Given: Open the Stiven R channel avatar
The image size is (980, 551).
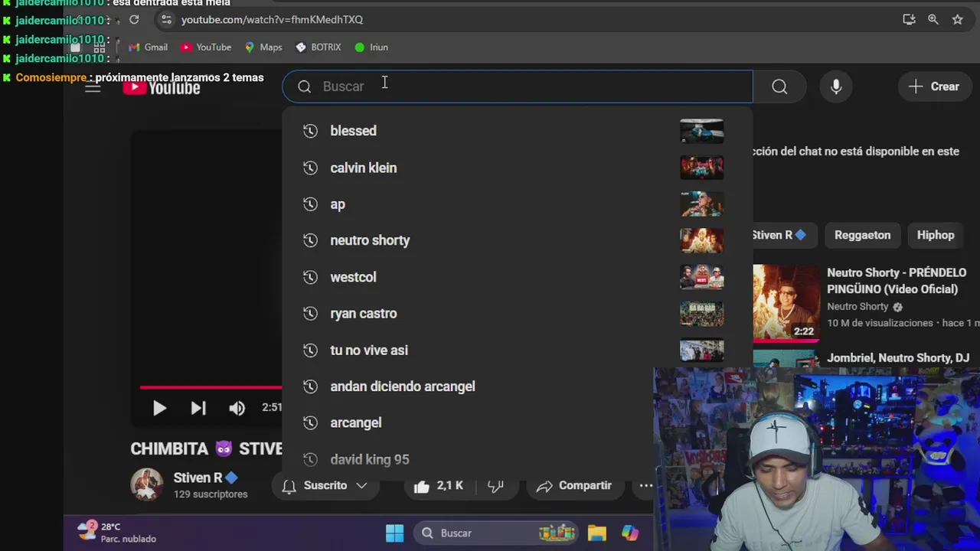Looking at the screenshot, I should pos(146,484).
